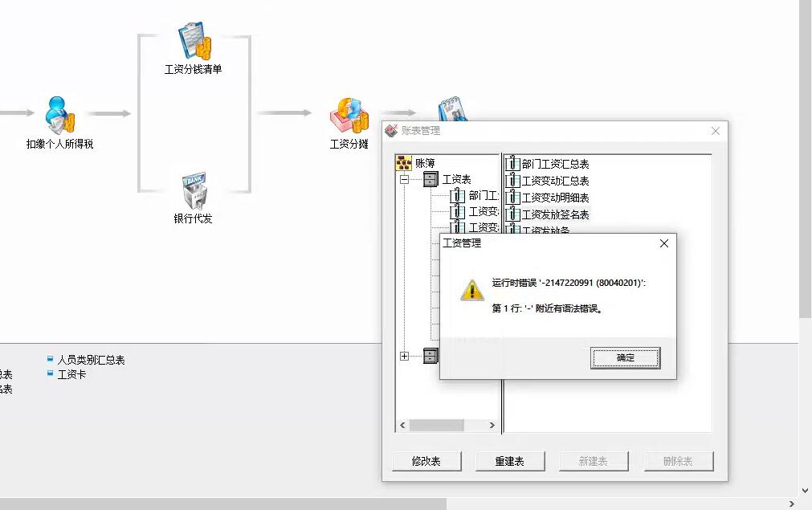Open the 工资分钱清单 icon
This screenshot has height=510, width=812.
click(x=194, y=42)
